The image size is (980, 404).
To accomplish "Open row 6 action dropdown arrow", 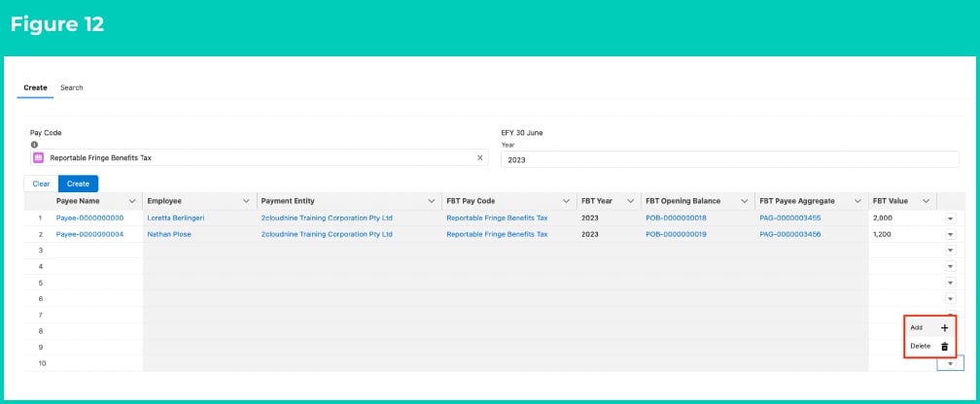I will 951,298.
